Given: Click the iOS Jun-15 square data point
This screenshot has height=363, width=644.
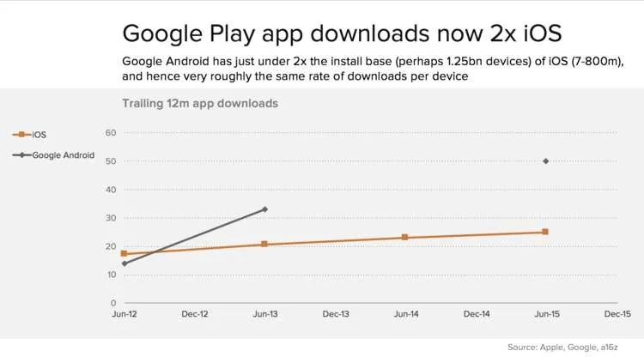Looking at the screenshot, I should coord(545,232).
